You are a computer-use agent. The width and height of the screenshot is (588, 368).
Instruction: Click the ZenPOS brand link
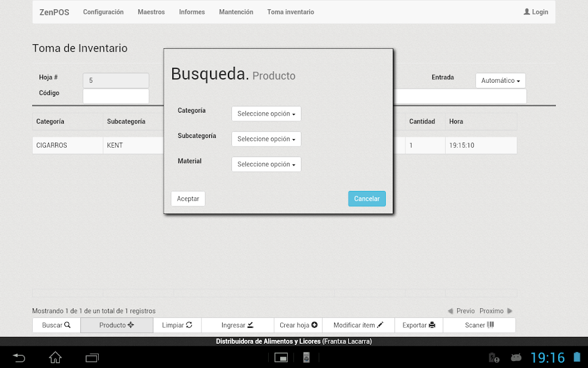coord(55,12)
